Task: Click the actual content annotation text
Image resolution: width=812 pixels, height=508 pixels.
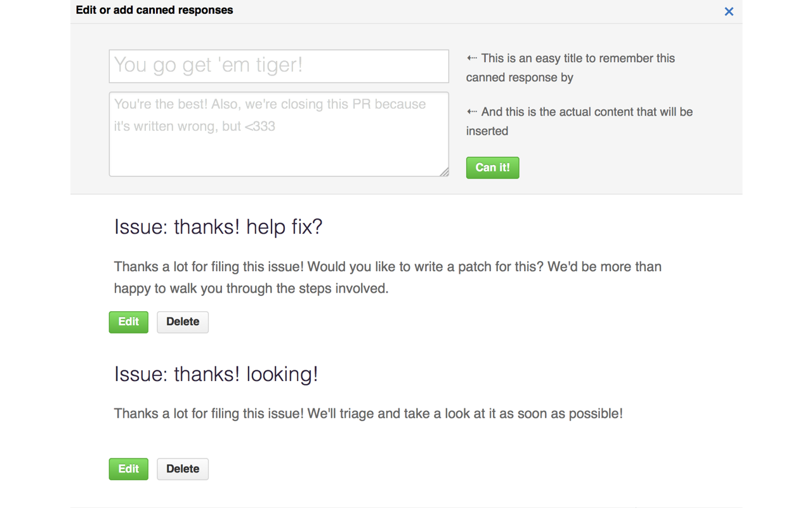Action: tap(580, 121)
